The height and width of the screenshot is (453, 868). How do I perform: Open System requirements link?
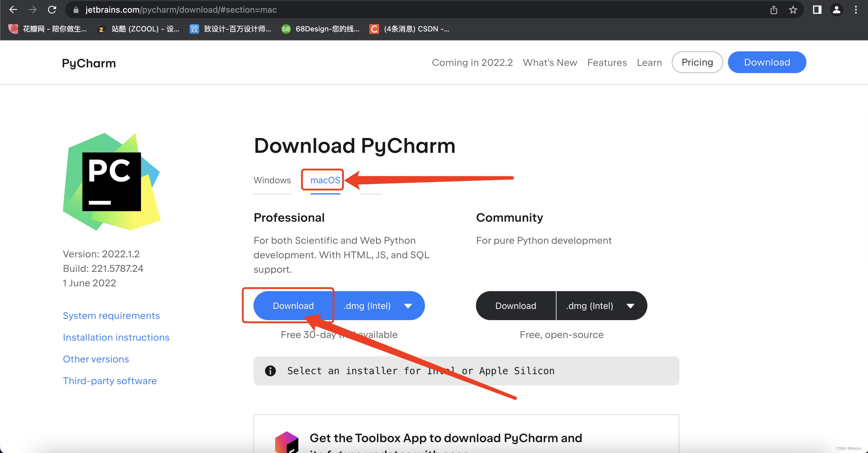pos(111,316)
